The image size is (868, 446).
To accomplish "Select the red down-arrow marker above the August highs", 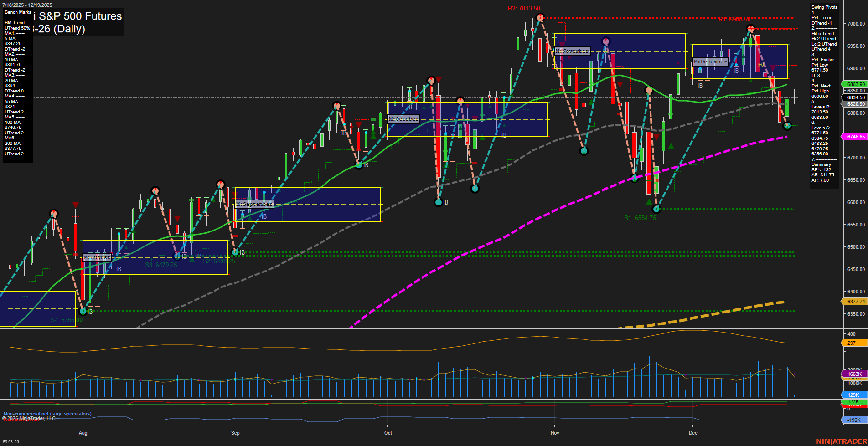I will pyautogui.click(x=76, y=205).
